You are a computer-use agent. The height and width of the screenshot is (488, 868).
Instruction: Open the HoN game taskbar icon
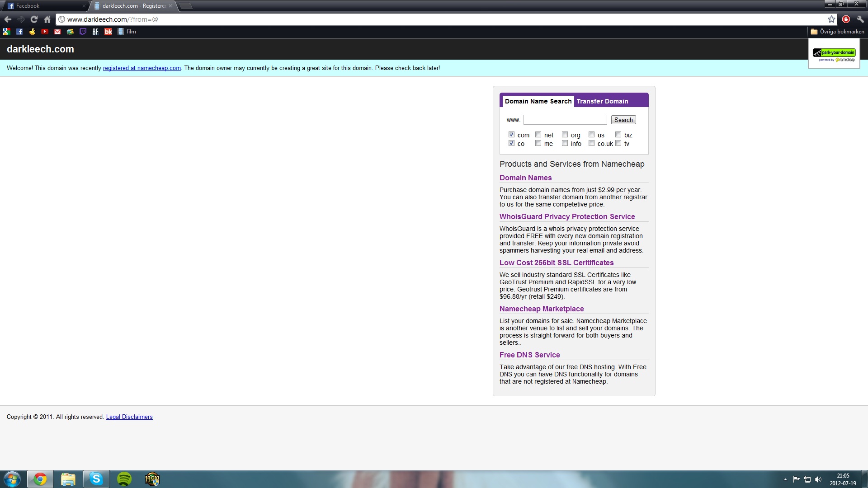coord(152,479)
